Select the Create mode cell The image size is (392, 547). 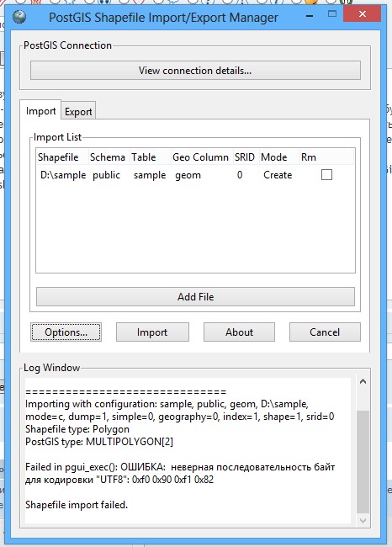point(278,175)
